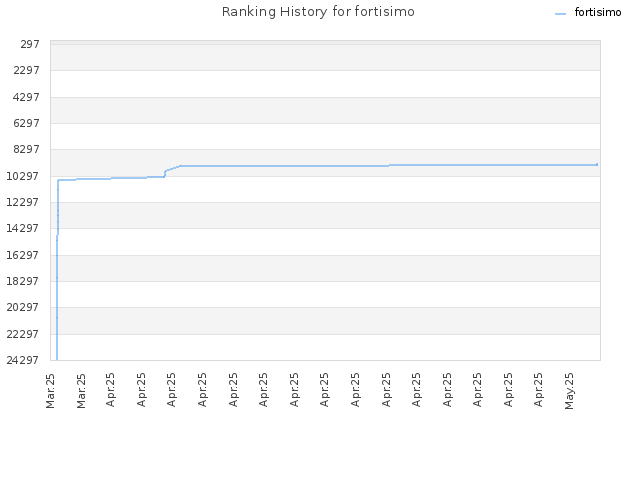Select the y-axis label 16297

23,255
